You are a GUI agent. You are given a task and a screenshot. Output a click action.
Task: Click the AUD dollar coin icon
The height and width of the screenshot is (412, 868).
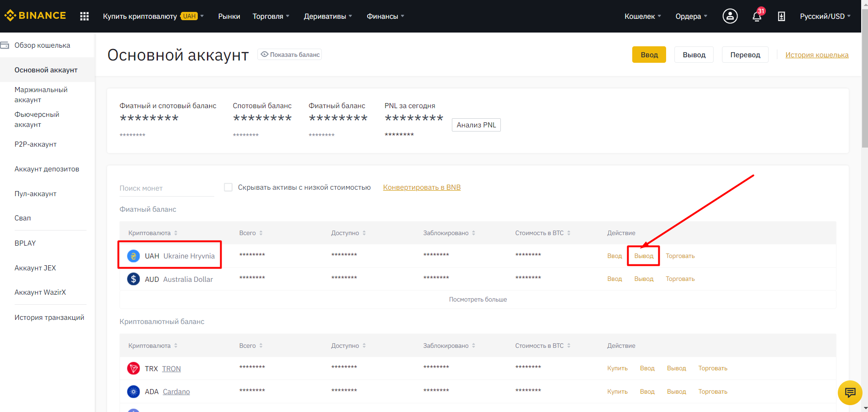point(133,279)
